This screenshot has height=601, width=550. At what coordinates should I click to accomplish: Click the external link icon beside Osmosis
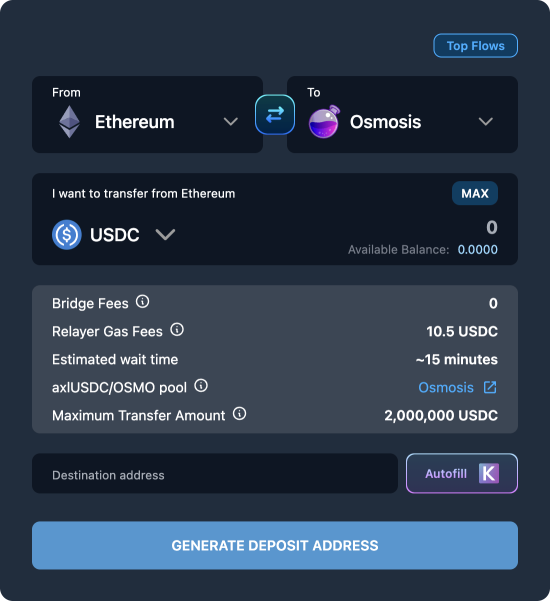point(490,388)
